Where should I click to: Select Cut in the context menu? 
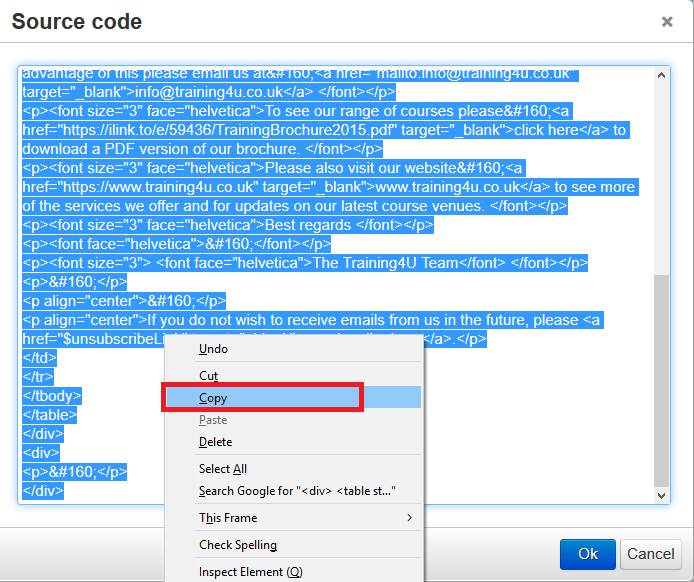coord(293,375)
